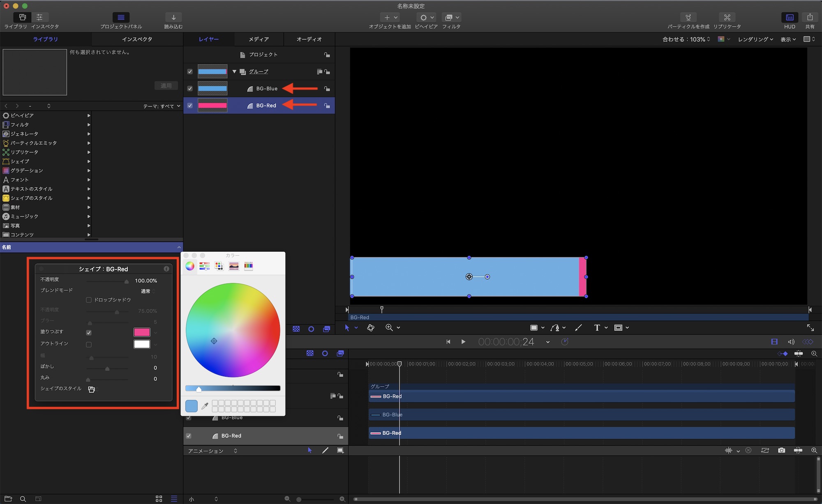
Task: Toggle the HUD button in toolbar
Action: tap(790, 18)
